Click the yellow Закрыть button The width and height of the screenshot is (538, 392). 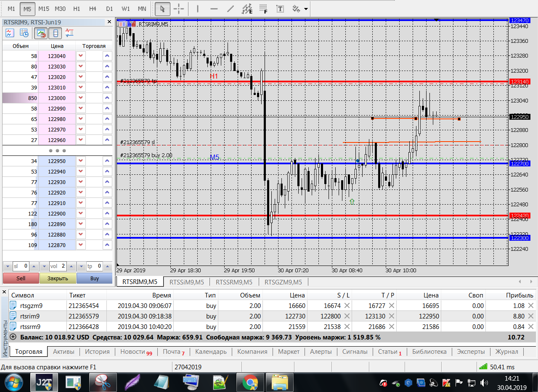point(58,278)
